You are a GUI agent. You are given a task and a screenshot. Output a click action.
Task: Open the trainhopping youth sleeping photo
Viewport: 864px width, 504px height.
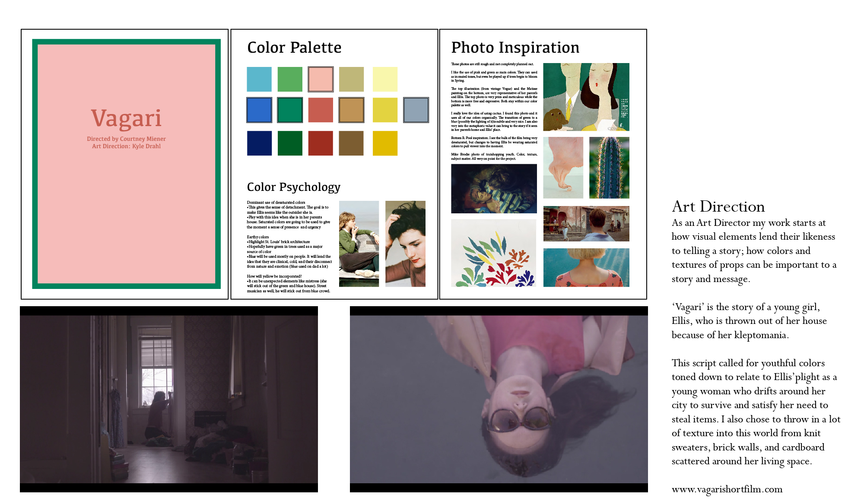pyautogui.click(x=494, y=189)
